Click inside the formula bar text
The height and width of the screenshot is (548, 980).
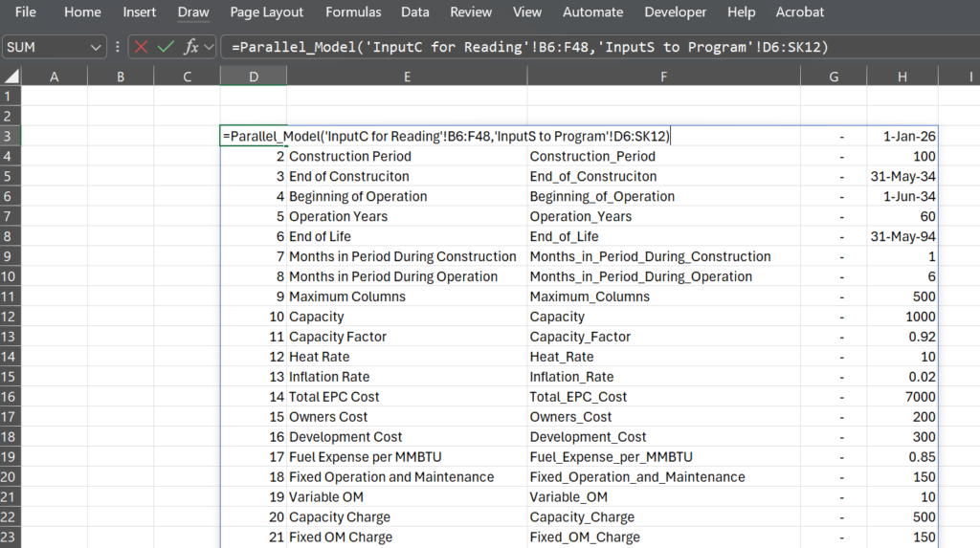tap(530, 47)
